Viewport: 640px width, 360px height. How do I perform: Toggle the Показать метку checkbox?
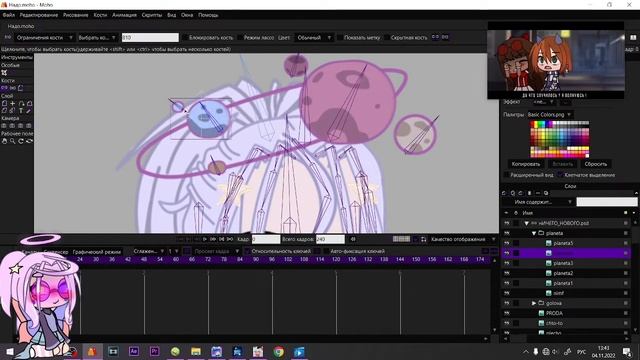pyautogui.click(x=340, y=38)
